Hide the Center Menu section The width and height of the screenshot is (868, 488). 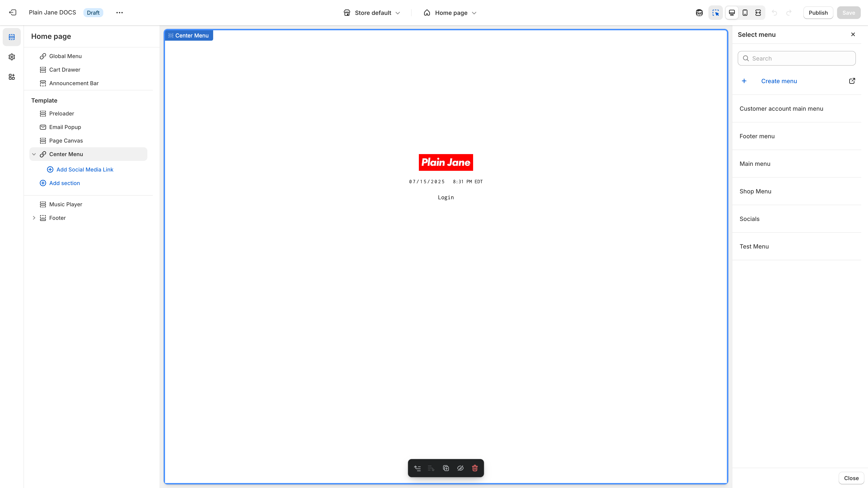click(x=461, y=468)
